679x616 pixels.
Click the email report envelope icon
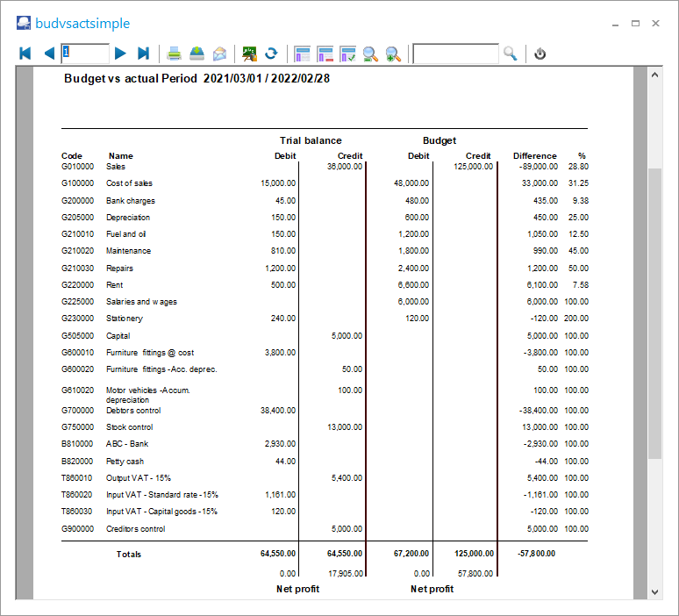tap(220, 54)
